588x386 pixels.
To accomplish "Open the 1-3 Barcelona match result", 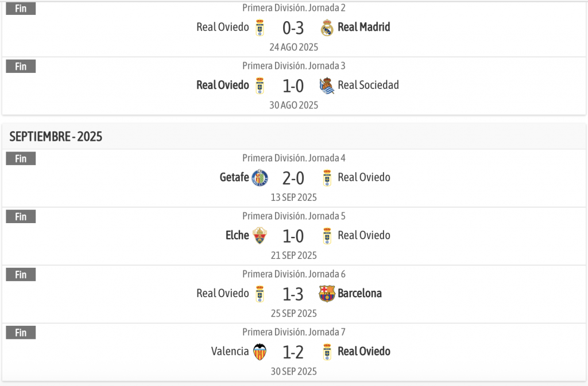I will (293, 294).
